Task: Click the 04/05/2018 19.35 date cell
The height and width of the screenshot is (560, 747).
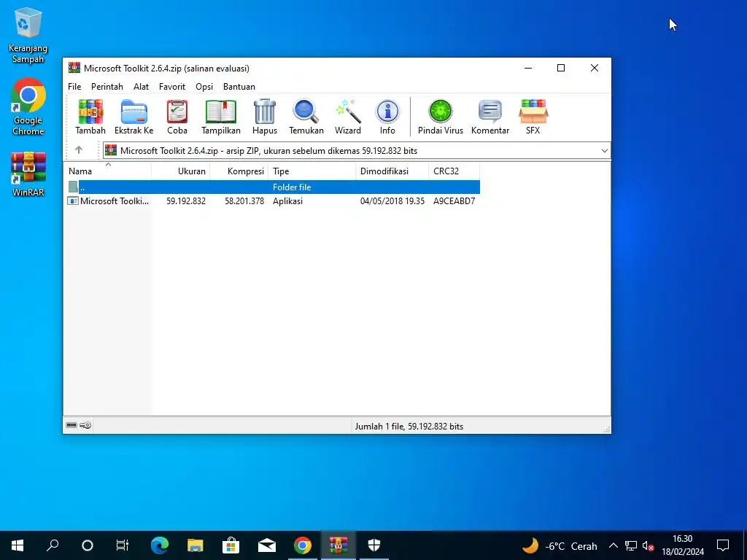Action: [392, 201]
